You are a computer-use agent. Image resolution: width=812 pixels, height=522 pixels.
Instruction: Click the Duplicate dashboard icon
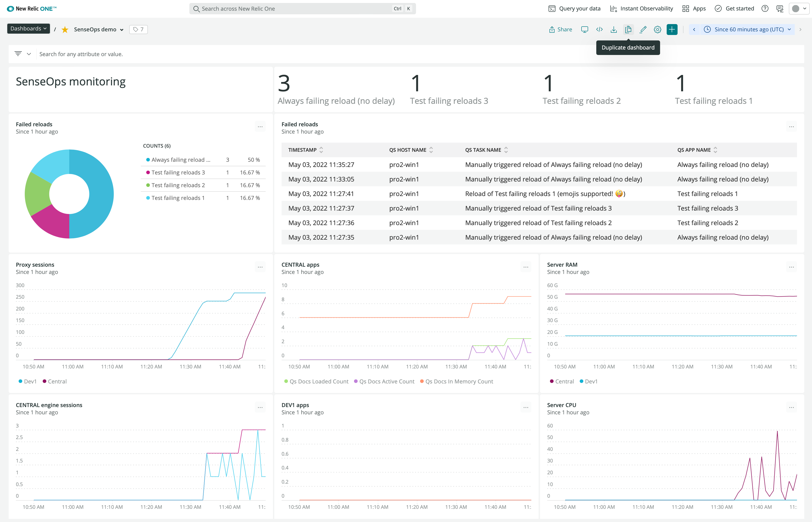(628, 30)
